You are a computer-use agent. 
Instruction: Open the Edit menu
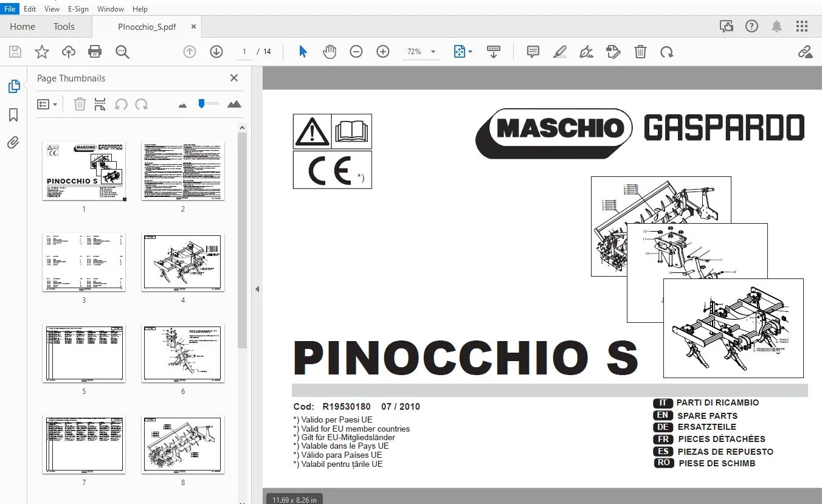[30, 9]
